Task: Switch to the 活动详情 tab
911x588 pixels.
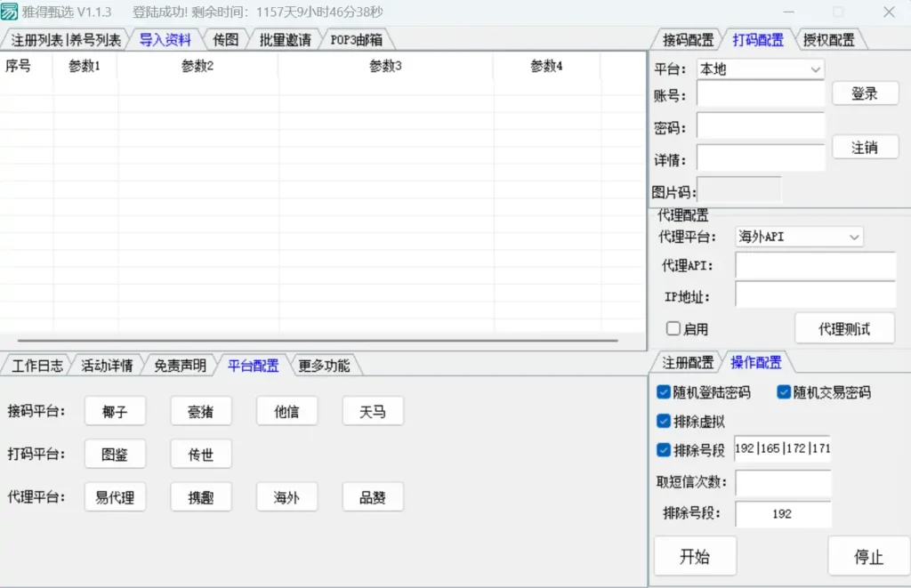Action: tap(107, 366)
